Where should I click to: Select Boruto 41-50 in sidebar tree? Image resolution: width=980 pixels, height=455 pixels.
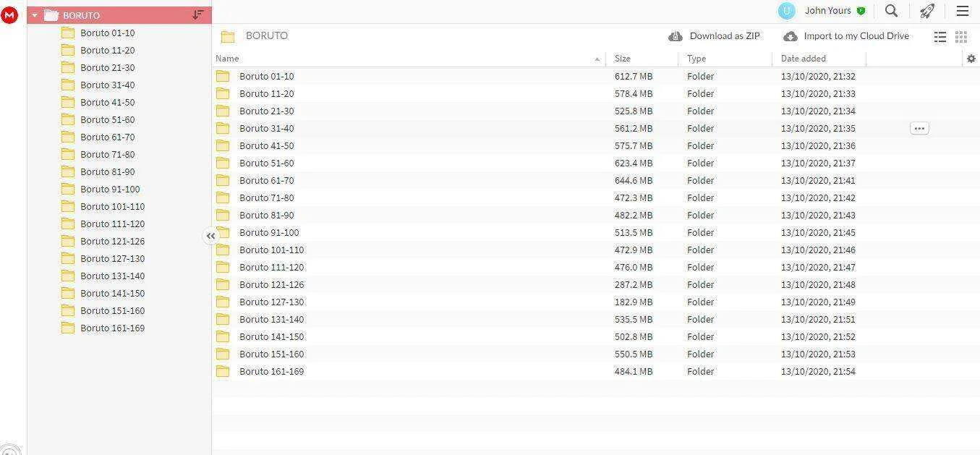[107, 102]
